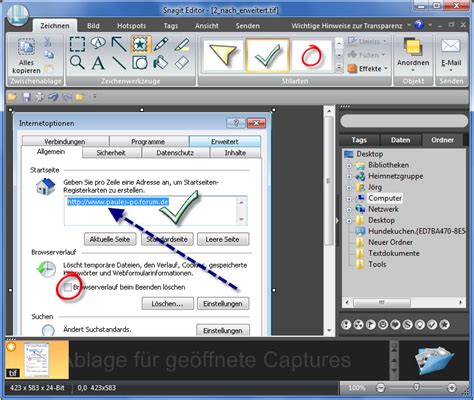Choose the green checkmark stamp style
Image resolution: width=474 pixels, height=400 pixels.
coord(267,55)
